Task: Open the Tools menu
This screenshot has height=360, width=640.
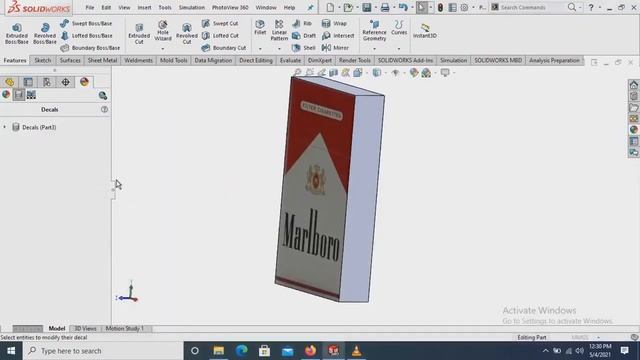Action: tap(165, 8)
